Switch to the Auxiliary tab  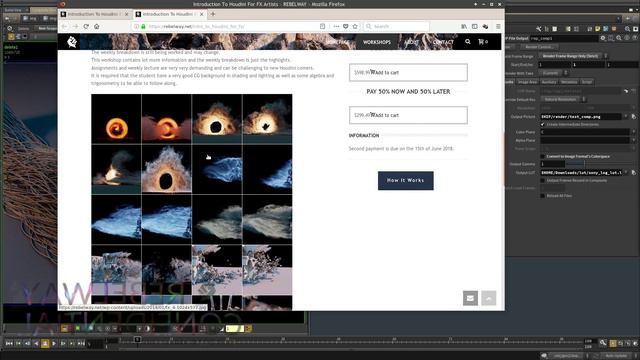(x=549, y=82)
